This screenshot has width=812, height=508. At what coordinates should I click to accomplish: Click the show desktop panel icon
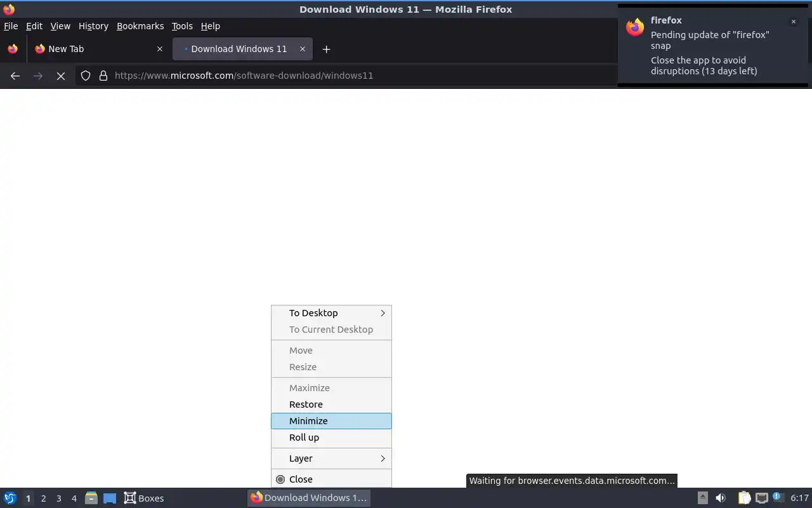point(110,498)
